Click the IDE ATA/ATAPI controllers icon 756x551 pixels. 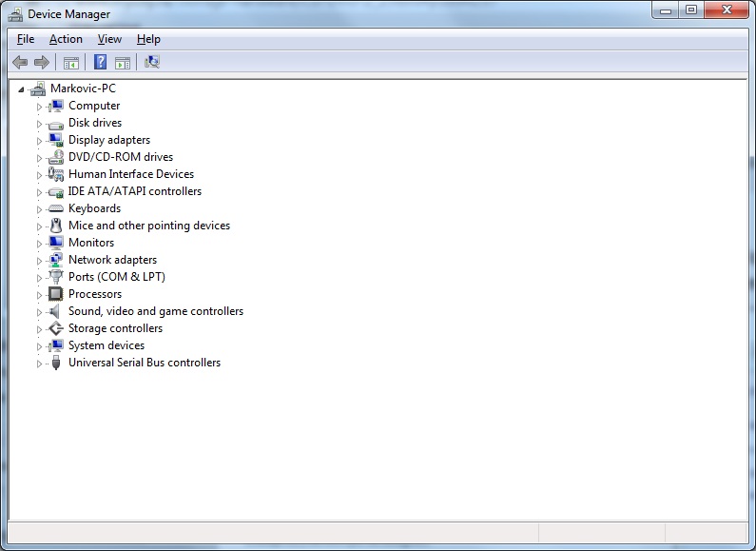(x=56, y=192)
